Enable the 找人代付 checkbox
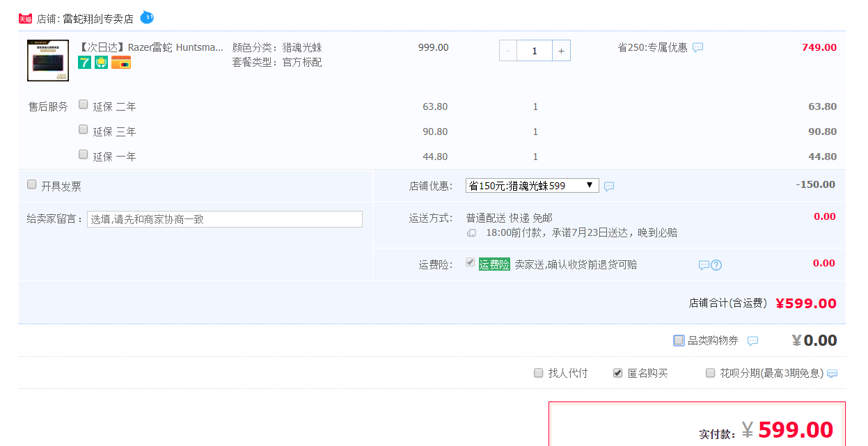The height and width of the screenshot is (446, 868). 539,373
